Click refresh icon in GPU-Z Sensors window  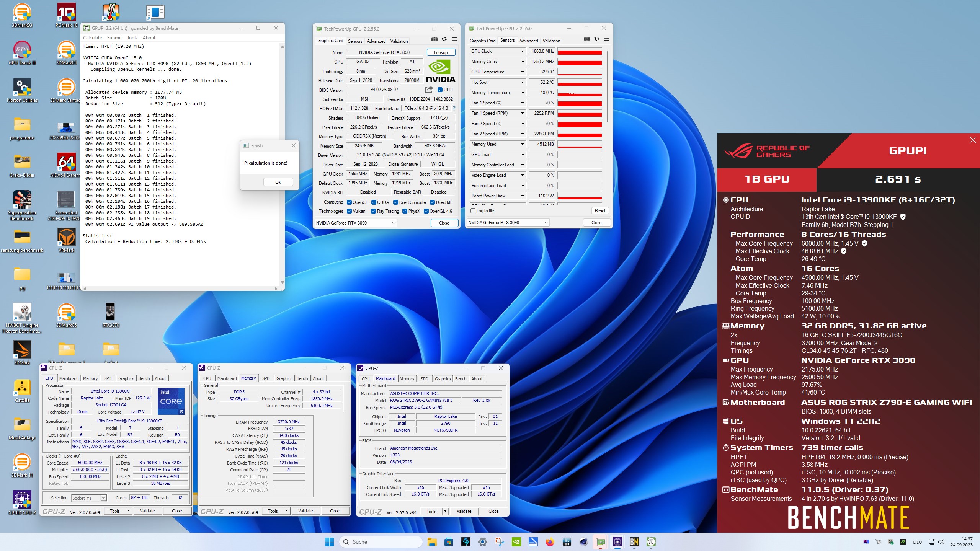597,39
